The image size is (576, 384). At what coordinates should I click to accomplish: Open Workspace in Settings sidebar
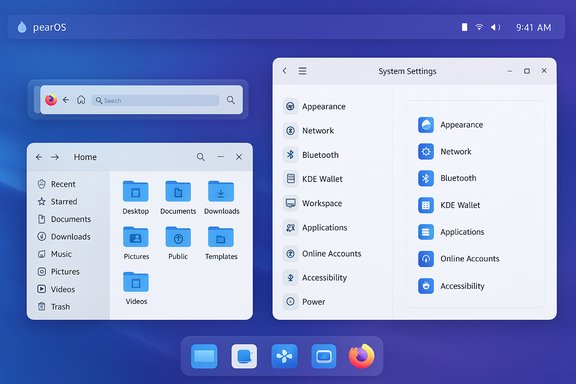313,203
